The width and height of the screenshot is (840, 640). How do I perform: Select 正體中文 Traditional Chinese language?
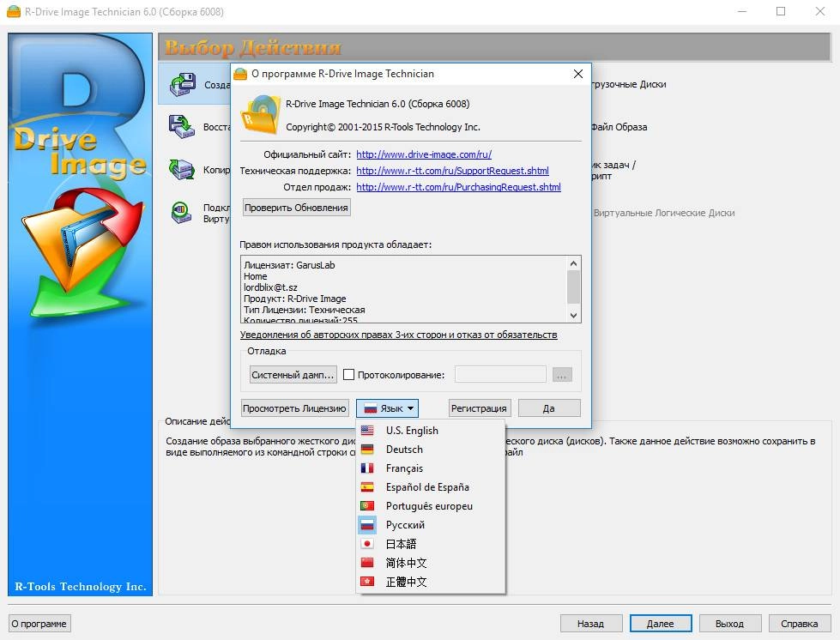(431, 582)
